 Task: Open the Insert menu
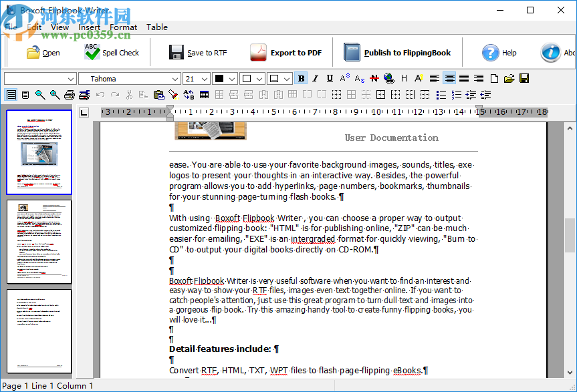click(89, 27)
